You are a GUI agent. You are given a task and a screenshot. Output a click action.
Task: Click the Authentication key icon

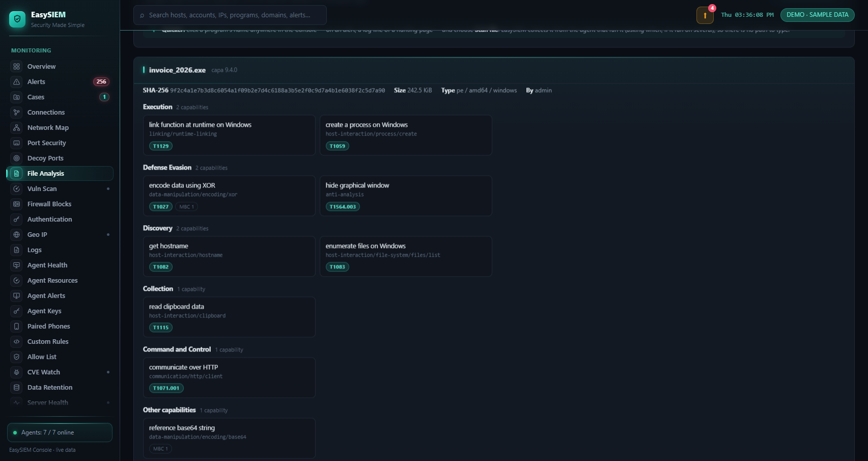[x=17, y=220]
